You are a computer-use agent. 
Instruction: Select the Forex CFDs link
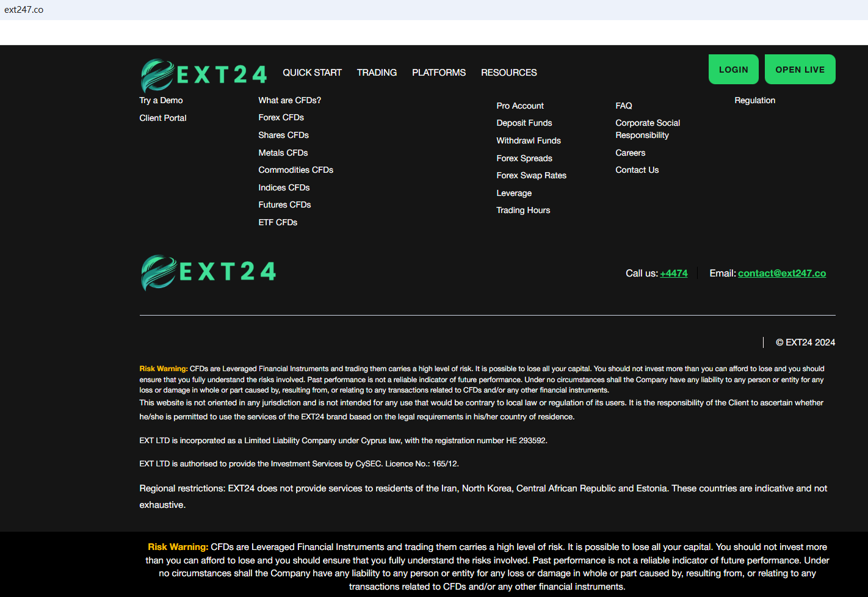[x=281, y=117]
